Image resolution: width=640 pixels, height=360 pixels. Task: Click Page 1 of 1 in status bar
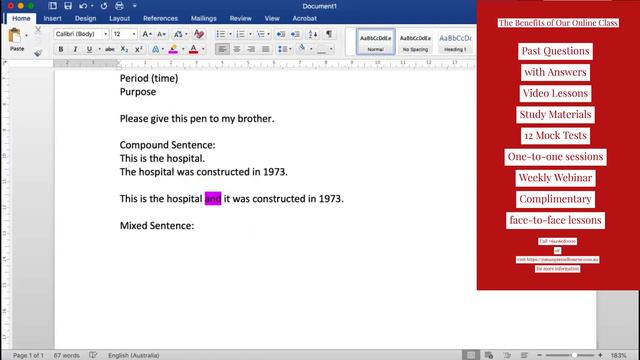click(28, 356)
